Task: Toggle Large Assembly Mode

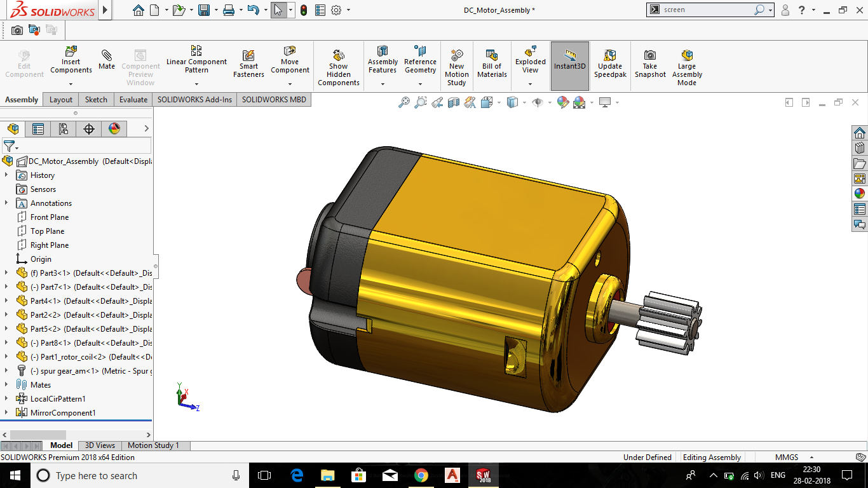Action: (687, 67)
